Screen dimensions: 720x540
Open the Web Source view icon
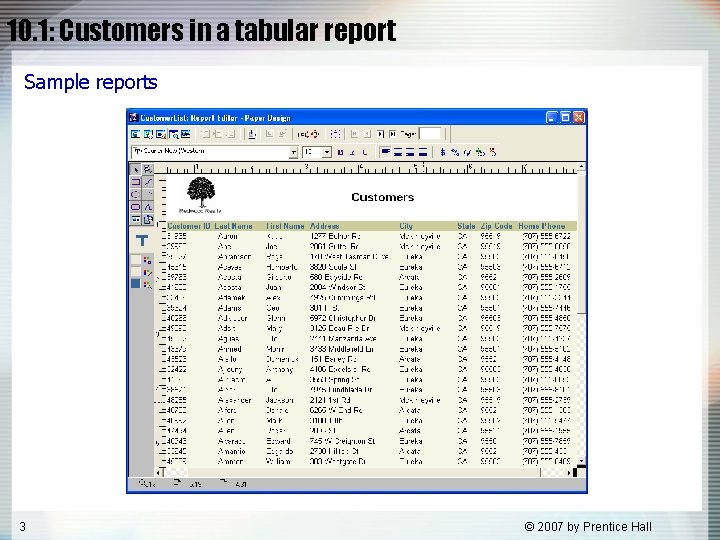148,134
